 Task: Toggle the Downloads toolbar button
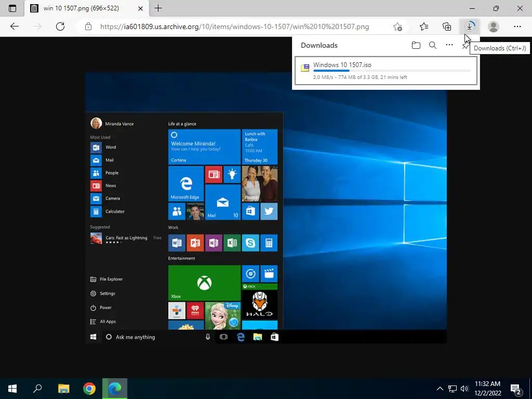pos(470,26)
